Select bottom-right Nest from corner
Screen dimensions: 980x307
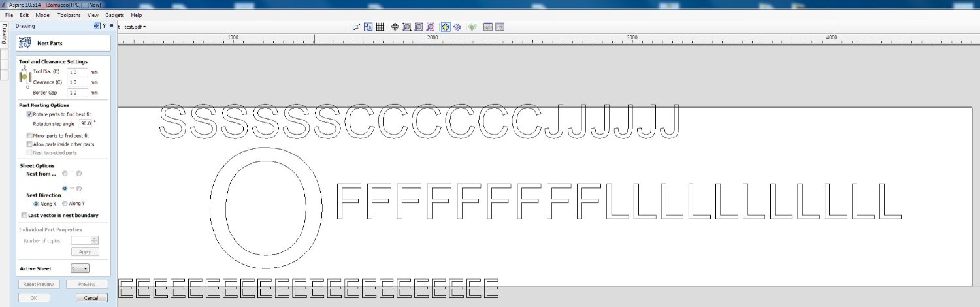click(x=79, y=189)
